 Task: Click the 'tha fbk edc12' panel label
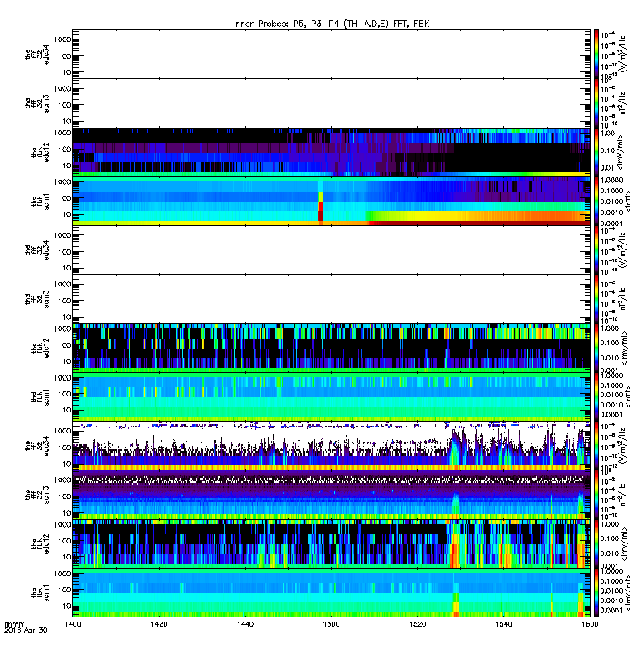tap(40, 152)
